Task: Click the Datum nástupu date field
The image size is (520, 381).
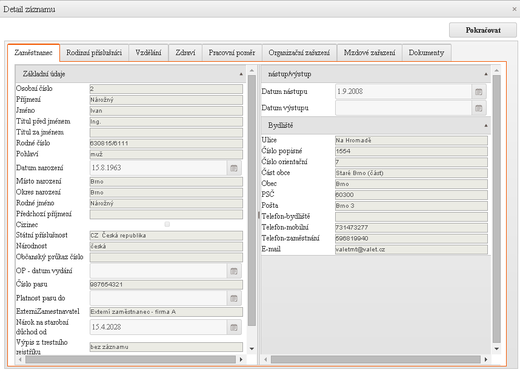Action: click(x=403, y=92)
